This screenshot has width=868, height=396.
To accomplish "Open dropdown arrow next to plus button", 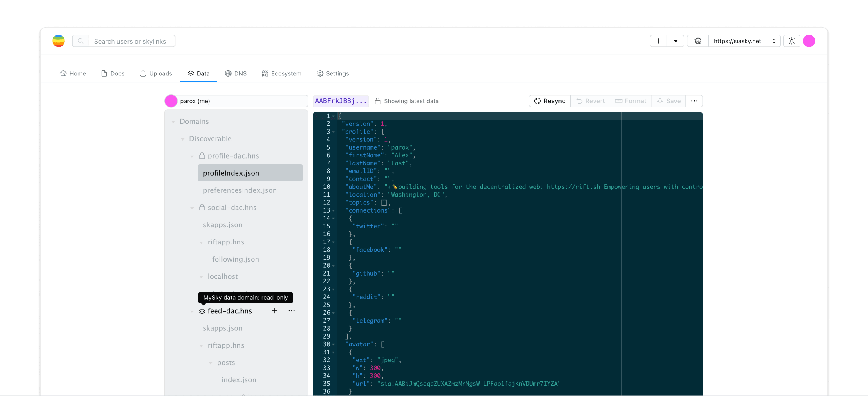I will coord(675,41).
